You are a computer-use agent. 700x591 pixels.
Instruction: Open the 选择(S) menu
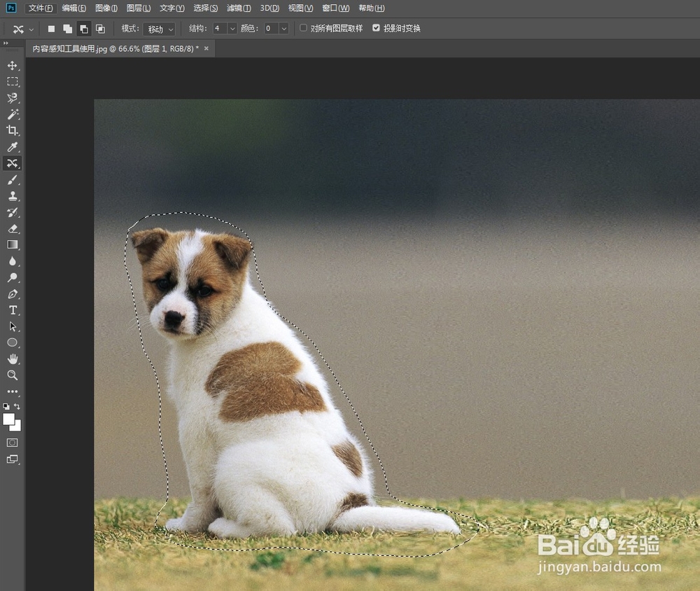pyautogui.click(x=205, y=8)
